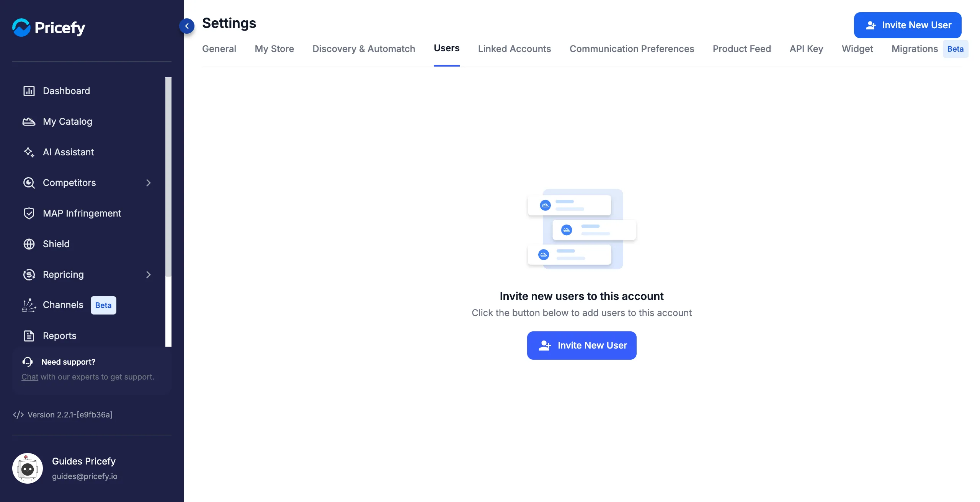This screenshot has height=502, width=980.
Task: Click the Reports document icon
Action: pyautogui.click(x=29, y=336)
